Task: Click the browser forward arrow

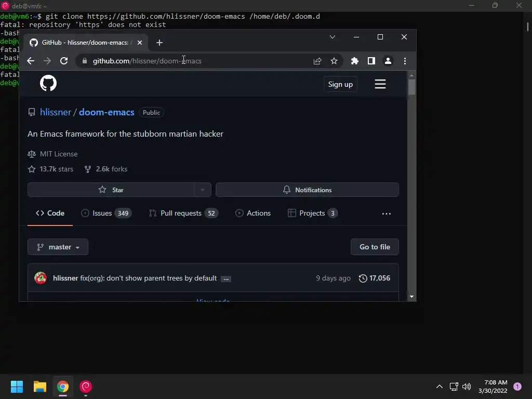Action: coord(47,61)
